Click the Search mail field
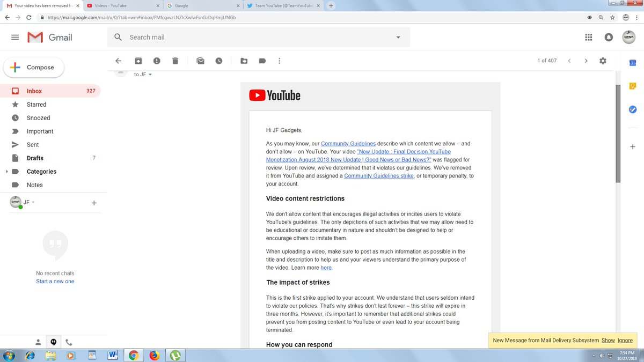Screen dimensions: 644x362 [x=258, y=38]
